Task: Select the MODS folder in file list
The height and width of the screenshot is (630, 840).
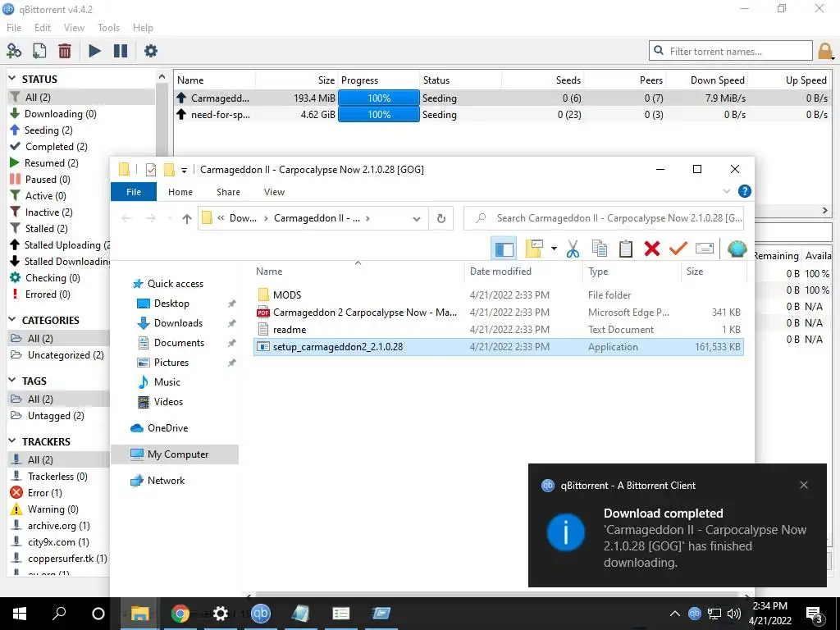Action: click(x=498, y=294)
